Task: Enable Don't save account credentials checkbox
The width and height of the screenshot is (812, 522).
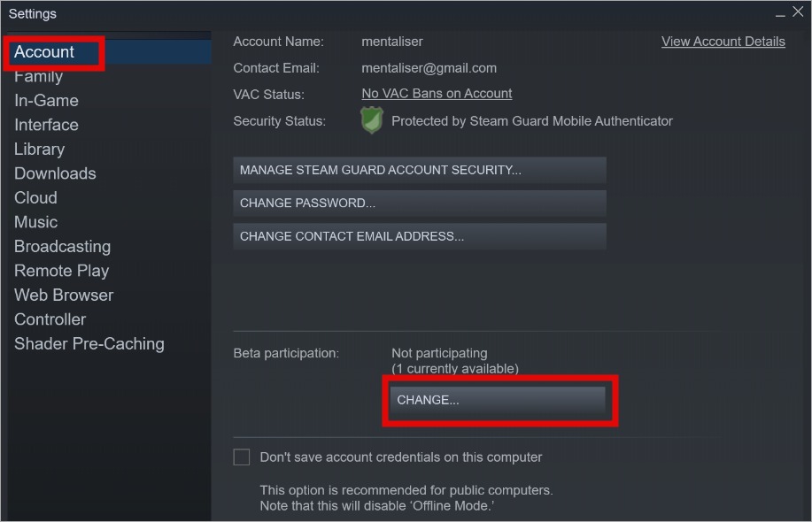Action: tap(242, 457)
